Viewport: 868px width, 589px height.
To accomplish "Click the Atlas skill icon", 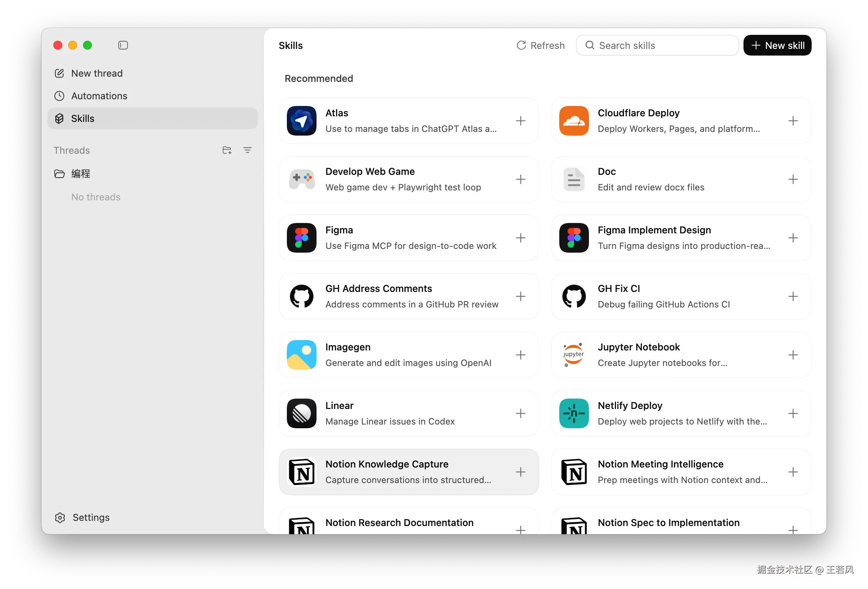I will [x=301, y=120].
